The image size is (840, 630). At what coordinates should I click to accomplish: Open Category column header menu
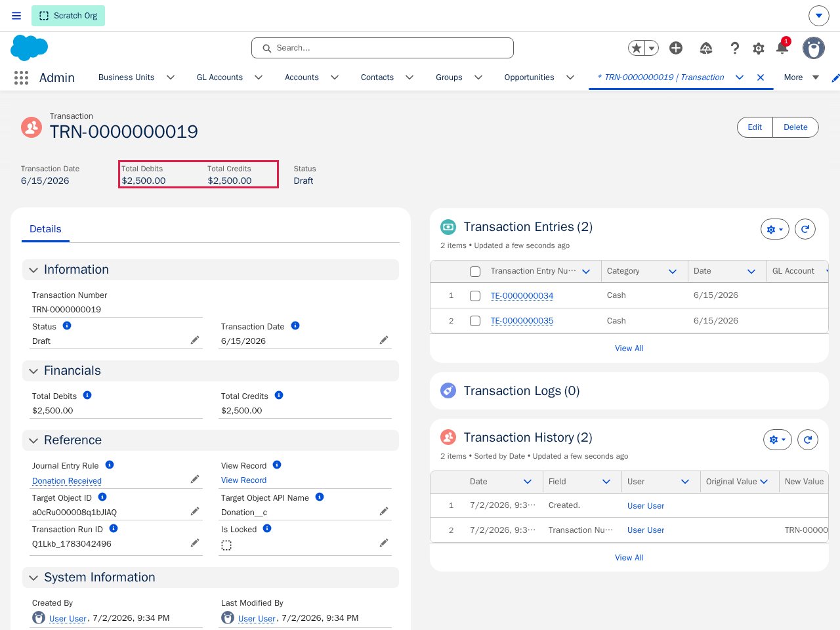[x=673, y=271]
